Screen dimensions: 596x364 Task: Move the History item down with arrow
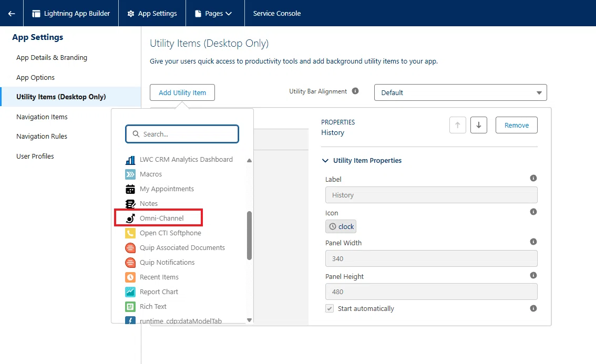tap(479, 125)
